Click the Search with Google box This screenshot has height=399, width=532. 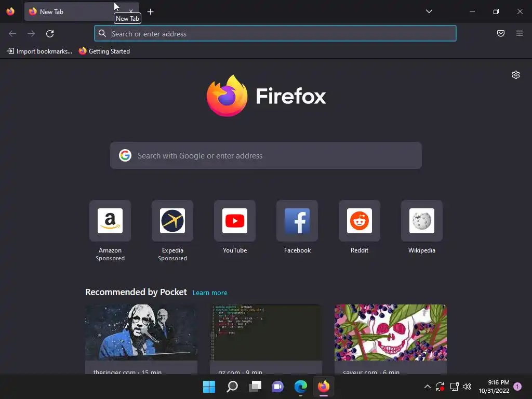pyautogui.click(x=265, y=155)
